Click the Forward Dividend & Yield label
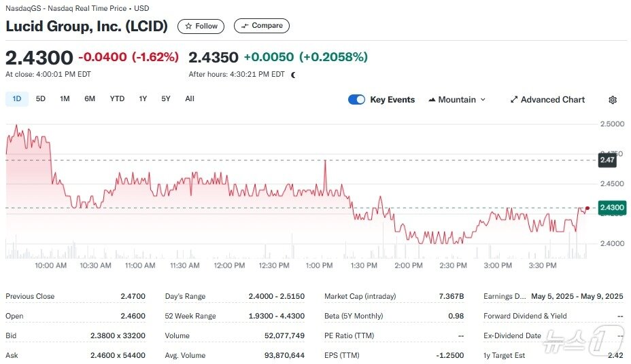Screen dimensions: 631x364 525,316
